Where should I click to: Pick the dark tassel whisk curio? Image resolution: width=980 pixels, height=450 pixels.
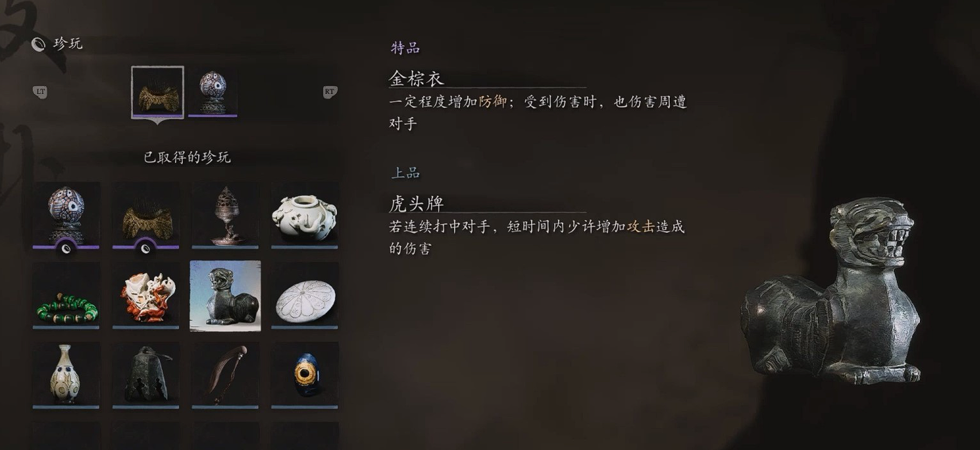225,376
